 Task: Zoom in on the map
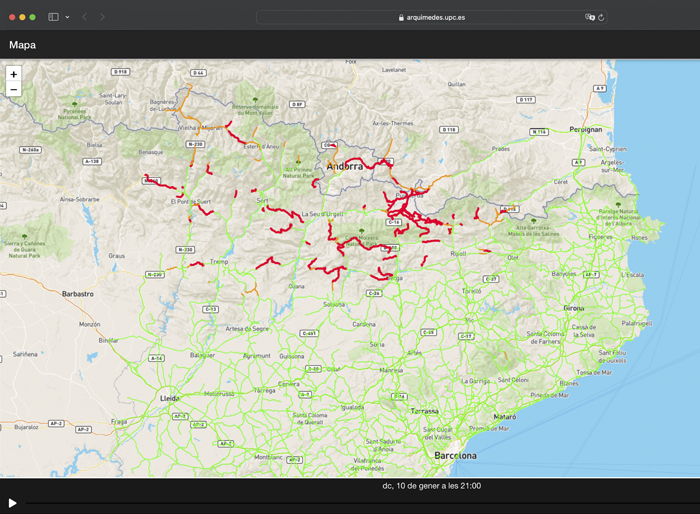(13, 74)
